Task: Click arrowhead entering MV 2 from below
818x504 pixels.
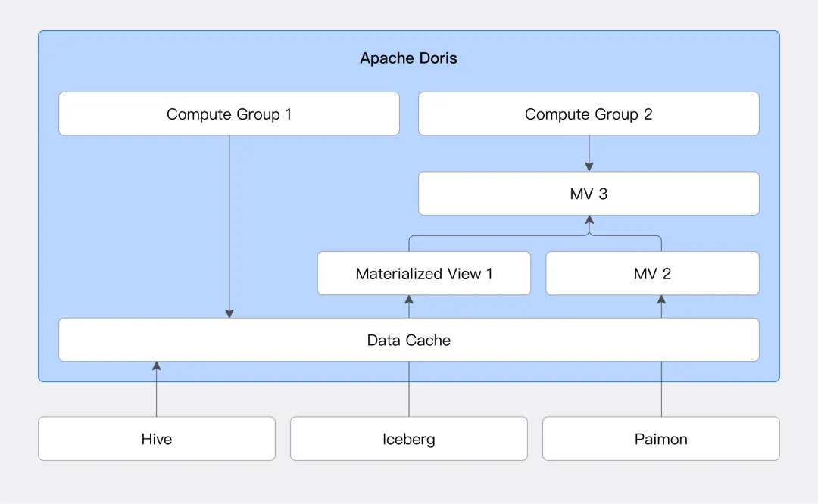Action: [x=661, y=300]
